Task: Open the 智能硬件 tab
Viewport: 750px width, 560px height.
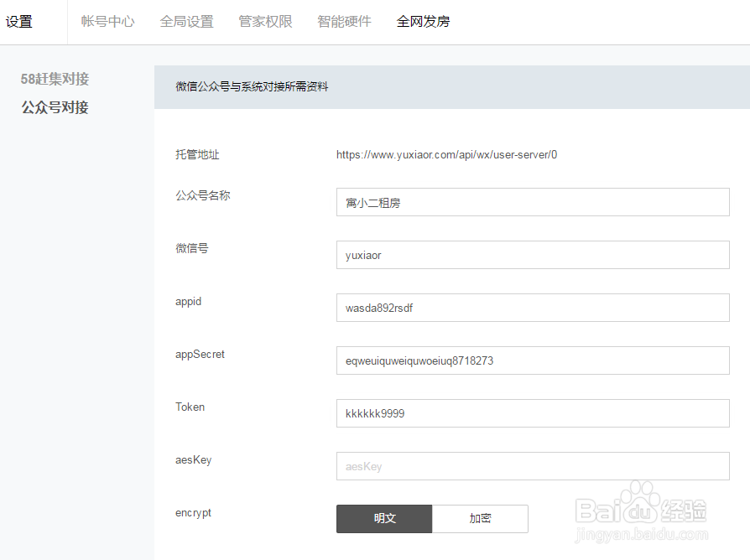Action: [344, 22]
